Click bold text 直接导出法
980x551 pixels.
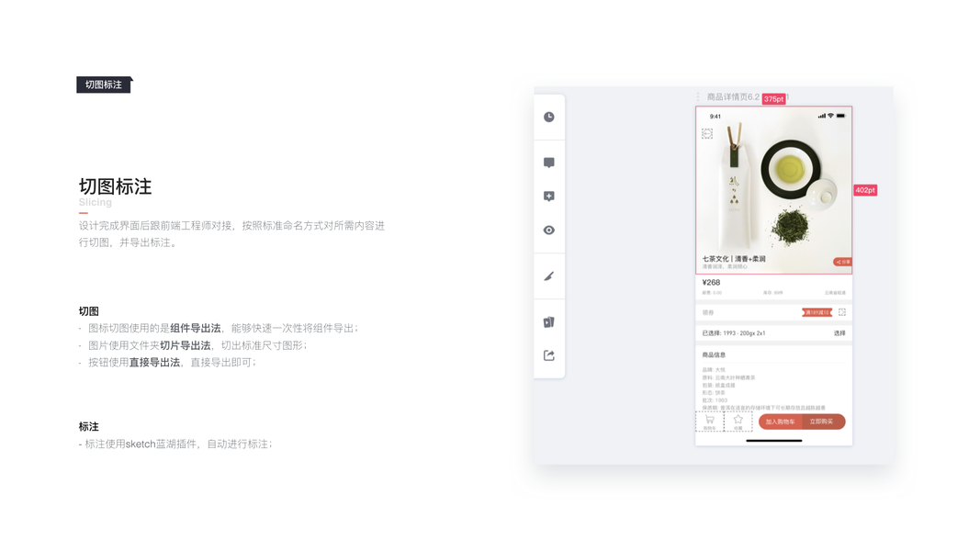click(x=154, y=363)
